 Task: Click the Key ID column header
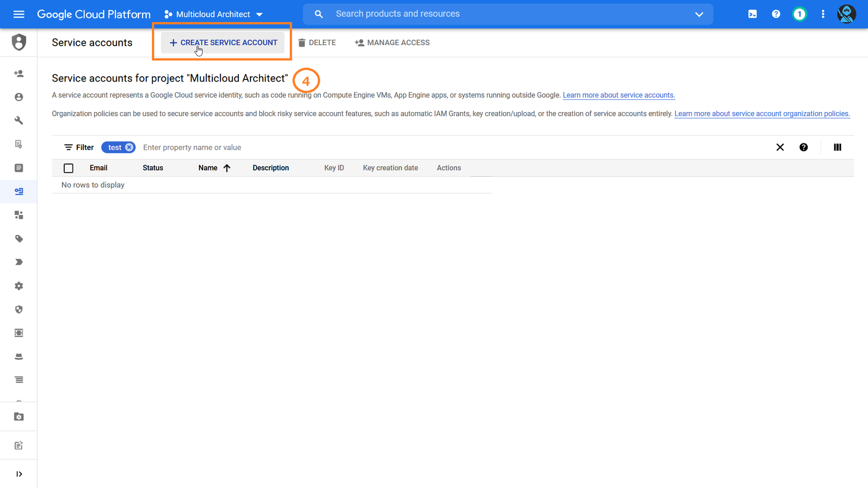(x=334, y=168)
